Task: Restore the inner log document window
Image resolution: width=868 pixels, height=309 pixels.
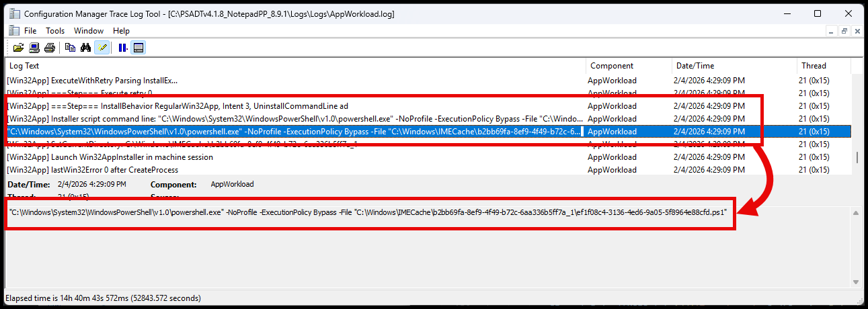Action: 844,31
